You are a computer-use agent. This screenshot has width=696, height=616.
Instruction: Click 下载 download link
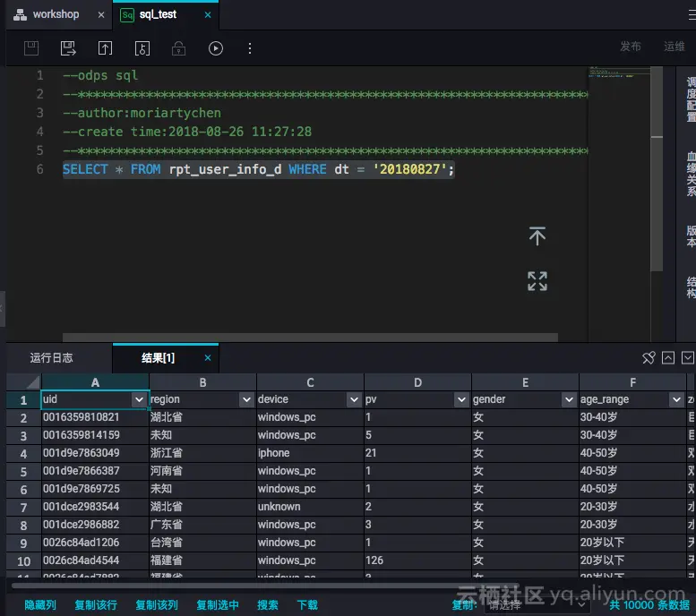click(x=307, y=605)
